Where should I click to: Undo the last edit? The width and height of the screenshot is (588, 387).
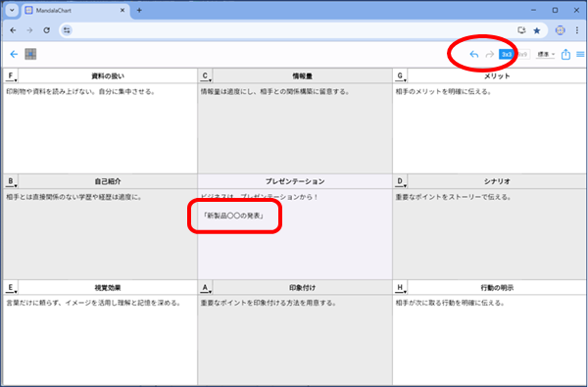click(474, 54)
